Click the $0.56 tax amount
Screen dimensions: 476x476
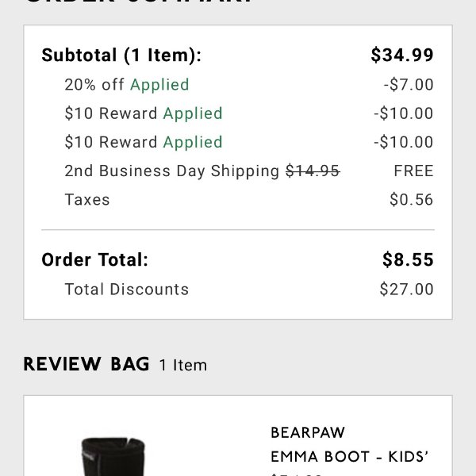(x=411, y=199)
